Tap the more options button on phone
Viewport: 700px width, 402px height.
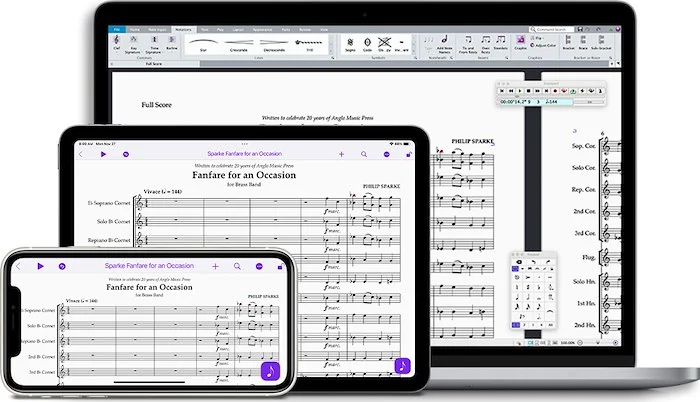[x=259, y=266]
